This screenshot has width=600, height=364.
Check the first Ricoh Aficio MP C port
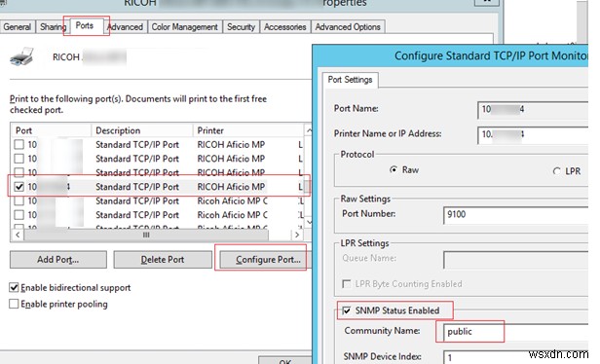[19, 201]
